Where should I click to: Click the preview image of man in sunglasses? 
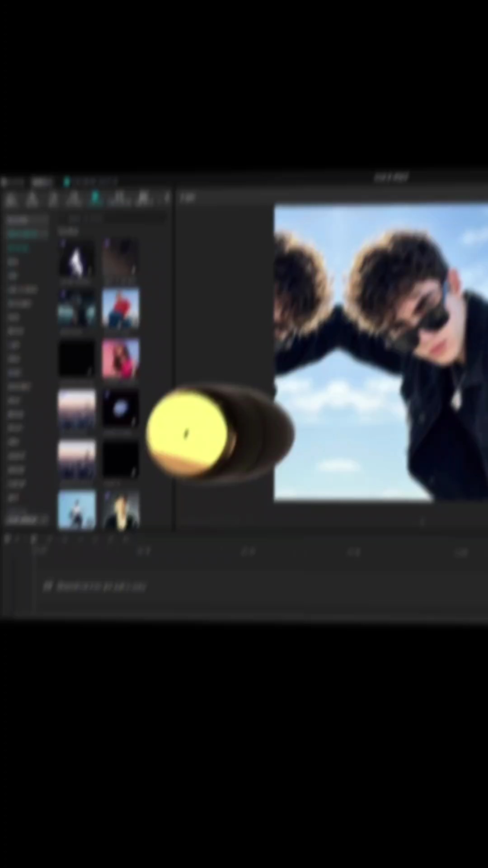pyautogui.click(x=381, y=353)
